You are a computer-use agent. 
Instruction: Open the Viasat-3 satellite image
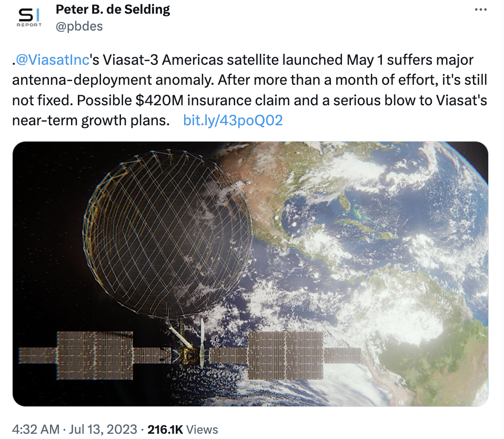pos(250,274)
